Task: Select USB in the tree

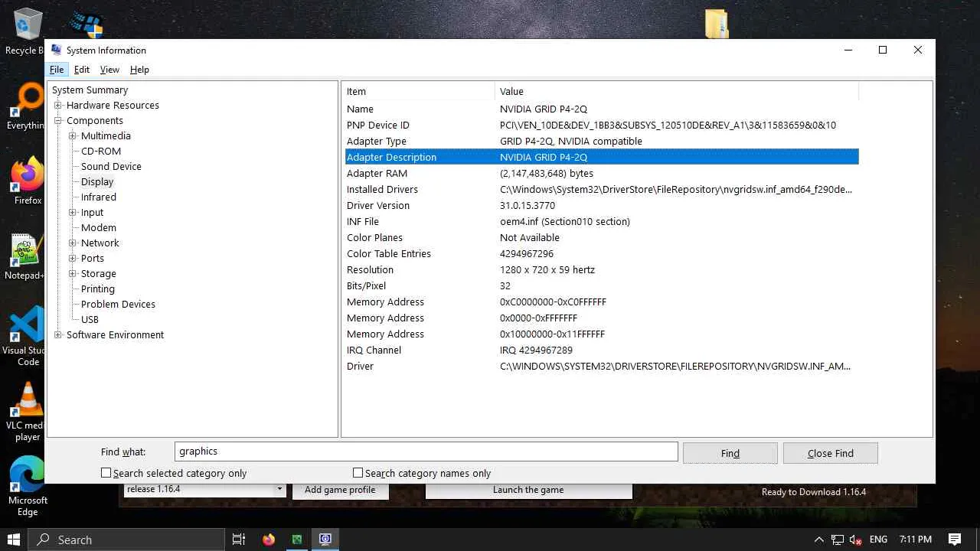Action: pyautogui.click(x=90, y=320)
